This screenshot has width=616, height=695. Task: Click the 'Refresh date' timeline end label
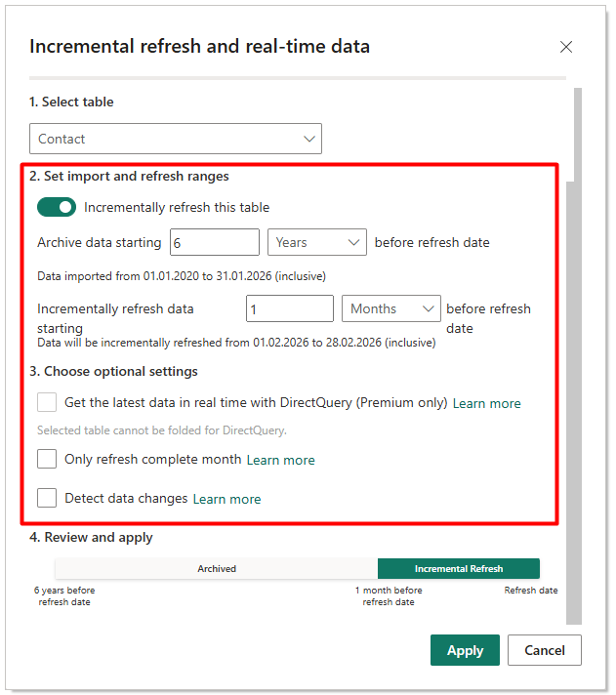[x=531, y=591]
